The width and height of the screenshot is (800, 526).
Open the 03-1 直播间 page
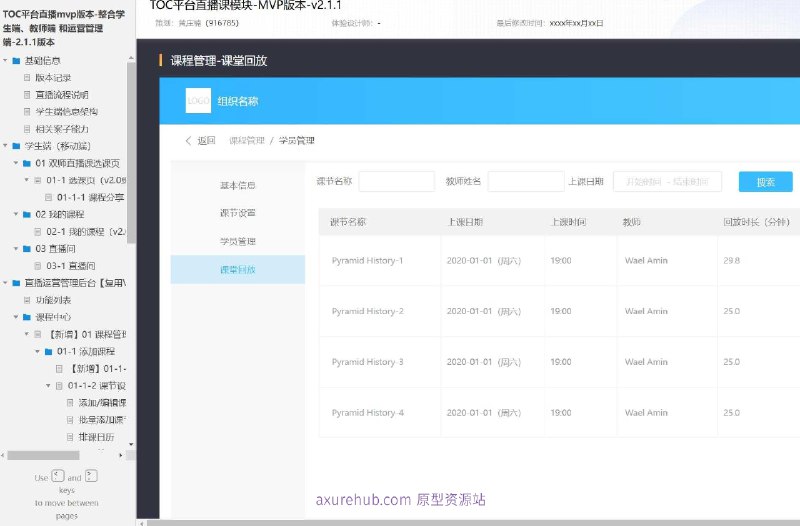(70, 266)
